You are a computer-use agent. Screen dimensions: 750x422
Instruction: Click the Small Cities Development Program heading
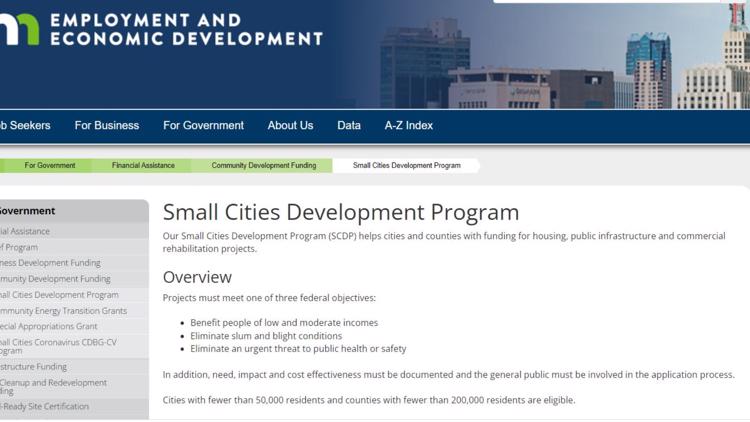click(341, 212)
